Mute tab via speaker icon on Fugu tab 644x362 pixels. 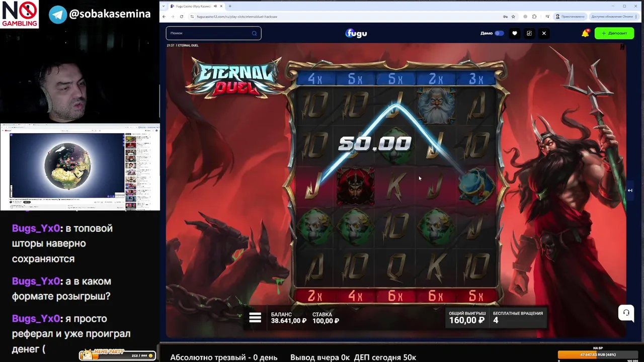pos(215,6)
